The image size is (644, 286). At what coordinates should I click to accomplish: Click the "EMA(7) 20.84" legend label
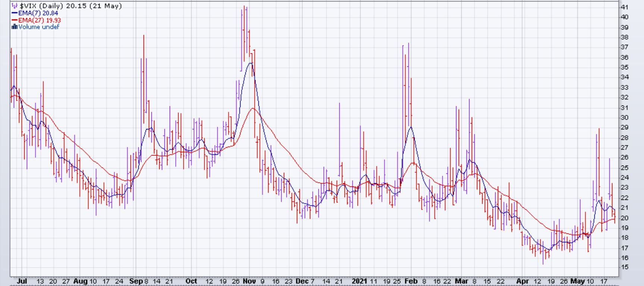coord(38,13)
